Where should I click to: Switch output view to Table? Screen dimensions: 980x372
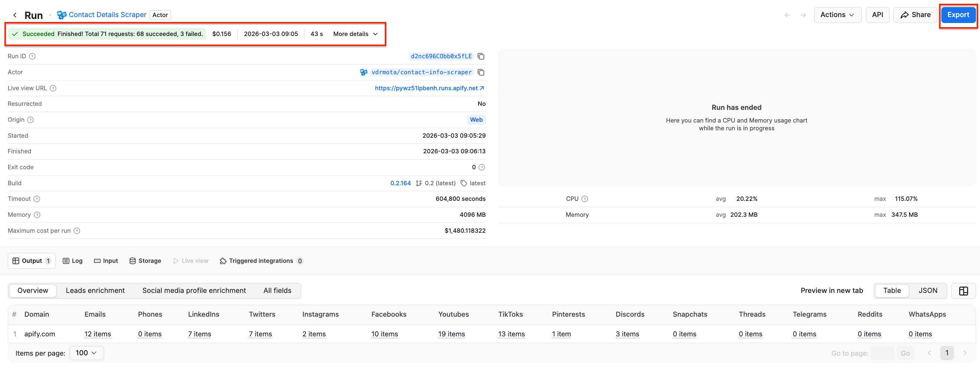(892, 290)
